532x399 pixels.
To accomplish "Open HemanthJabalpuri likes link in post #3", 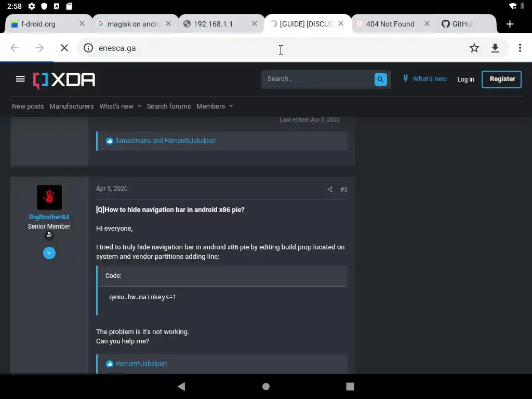I will 141,363.
